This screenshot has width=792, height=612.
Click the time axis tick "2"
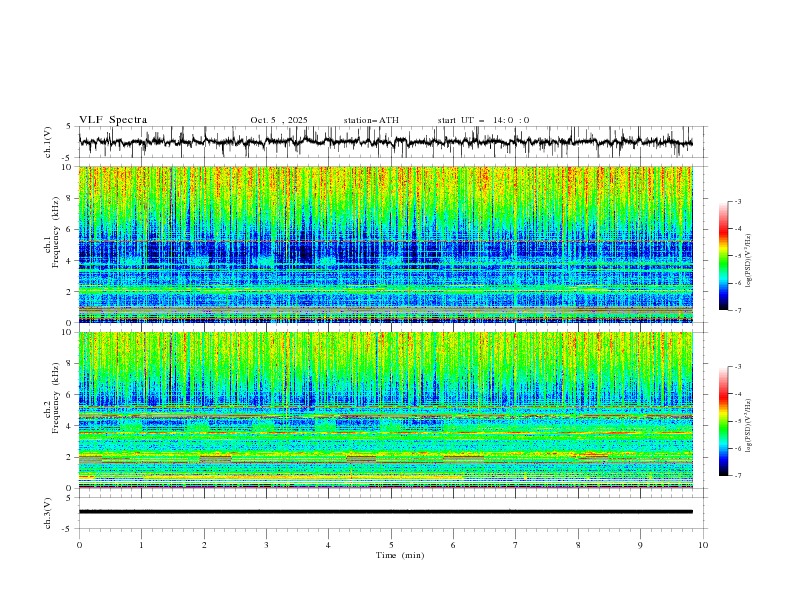(x=204, y=545)
